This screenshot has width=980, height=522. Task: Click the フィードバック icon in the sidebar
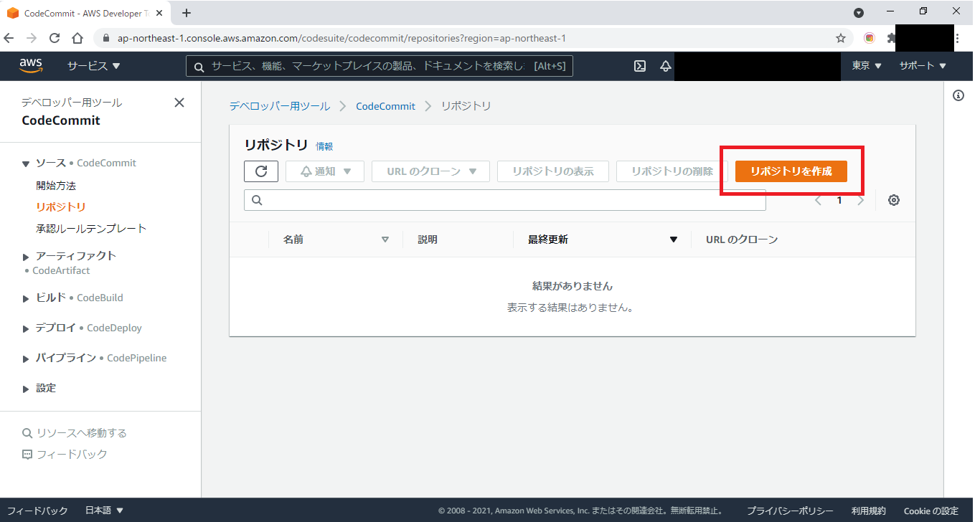(27, 452)
